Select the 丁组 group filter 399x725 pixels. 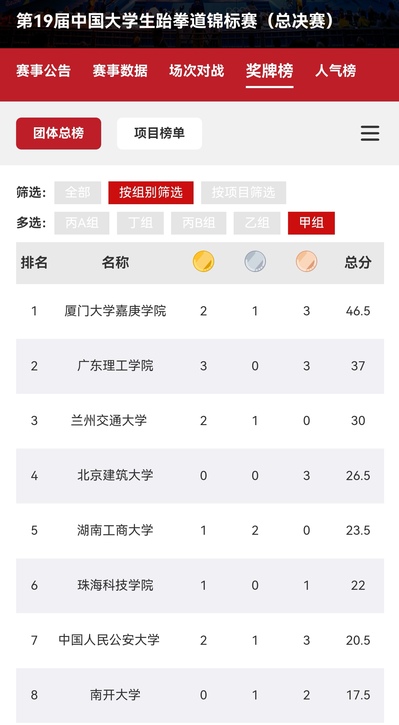coord(140,223)
